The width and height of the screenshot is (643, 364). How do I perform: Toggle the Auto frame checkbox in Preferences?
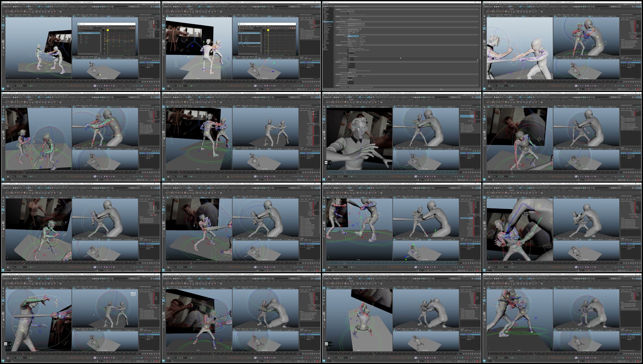coord(348,55)
